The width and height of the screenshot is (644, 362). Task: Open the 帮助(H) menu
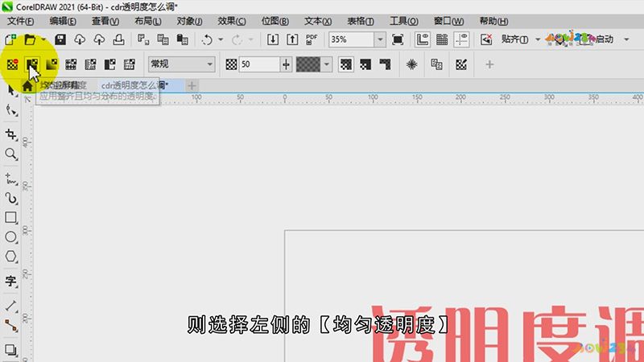click(x=493, y=21)
